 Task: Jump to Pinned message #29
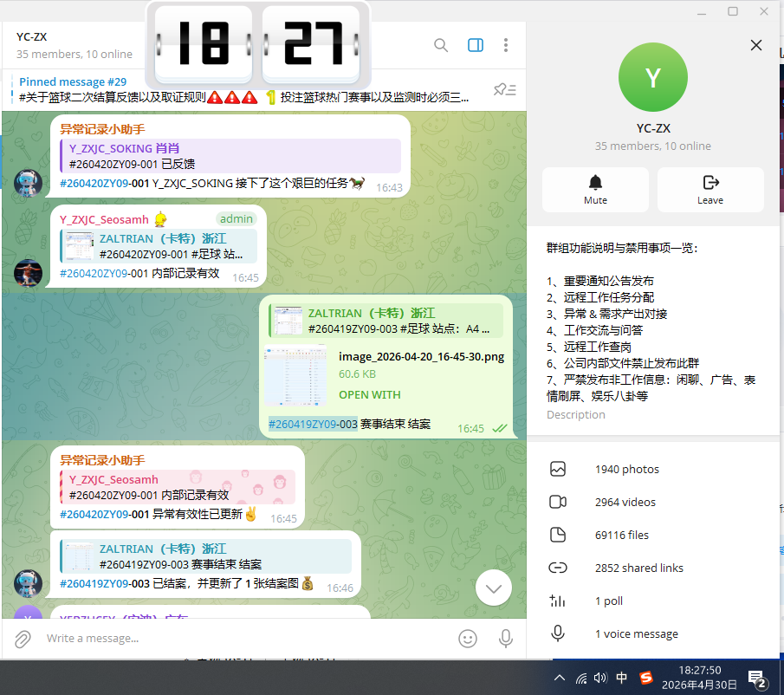[244, 89]
